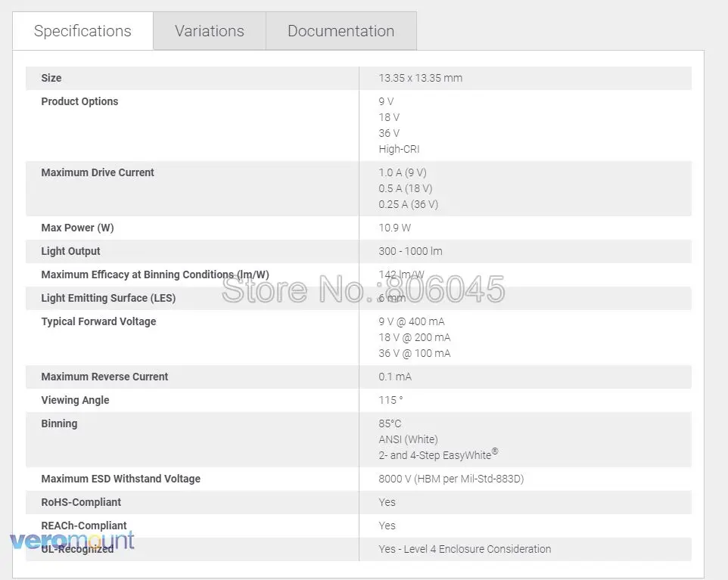728x580 pixels.
Task: Select the RoHS-Compliant label
Action: [x=81, y=503]
